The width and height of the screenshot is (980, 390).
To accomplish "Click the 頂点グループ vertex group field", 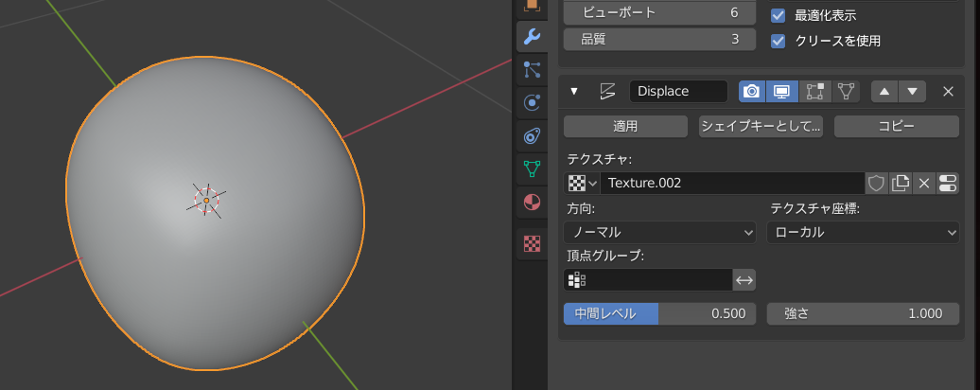I will tap(648, 280).
